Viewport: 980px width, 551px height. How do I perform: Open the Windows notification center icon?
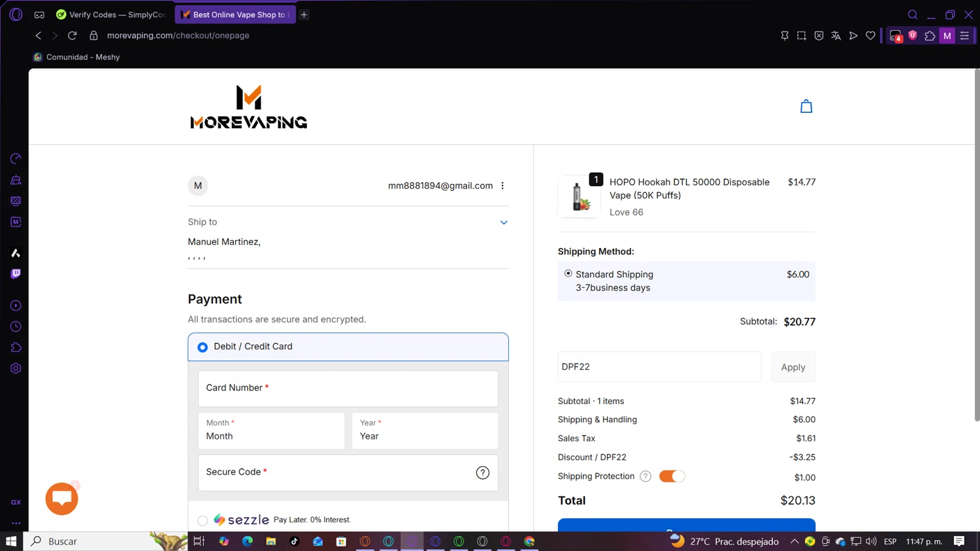pyautogui.click(x=959, y=541)
